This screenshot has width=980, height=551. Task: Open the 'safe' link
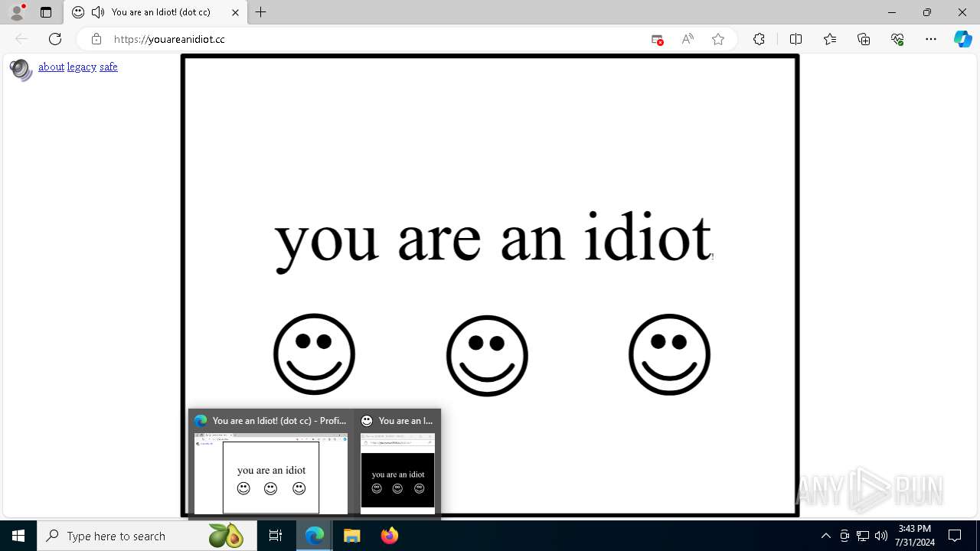109,67
